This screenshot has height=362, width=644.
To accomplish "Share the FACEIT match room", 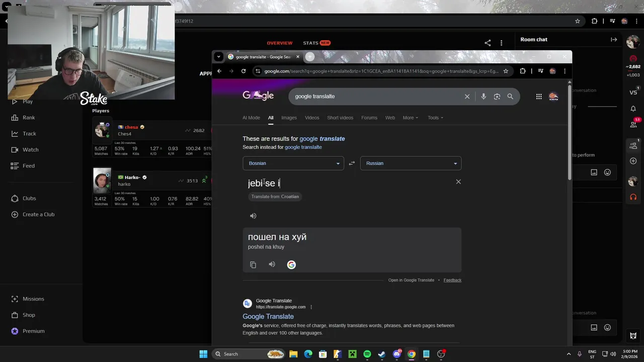I will [x=488, y=43].
